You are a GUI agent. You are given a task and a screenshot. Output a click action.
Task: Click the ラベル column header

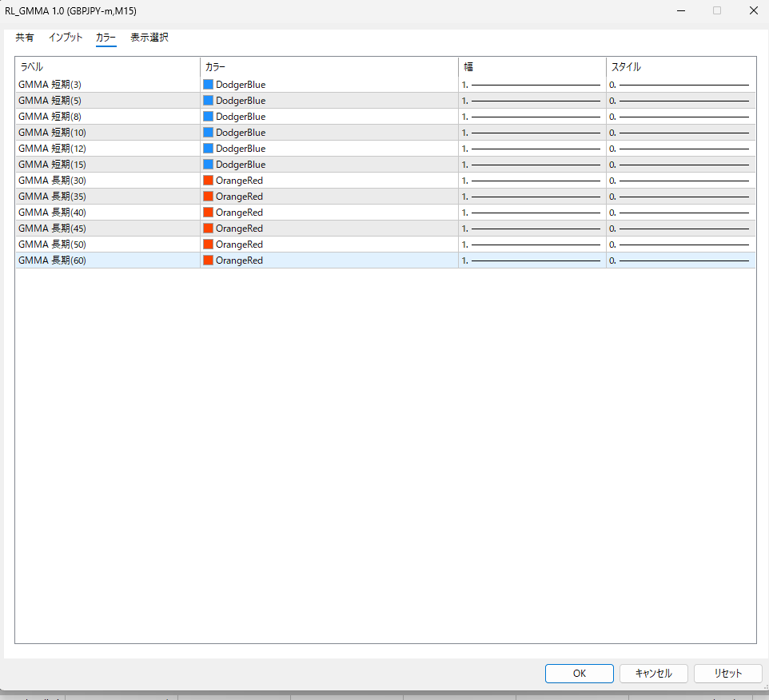click(x=107, y=66)
